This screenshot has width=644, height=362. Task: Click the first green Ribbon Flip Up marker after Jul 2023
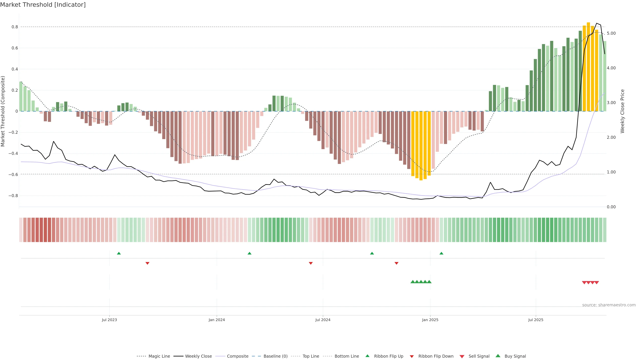point(119,253)
